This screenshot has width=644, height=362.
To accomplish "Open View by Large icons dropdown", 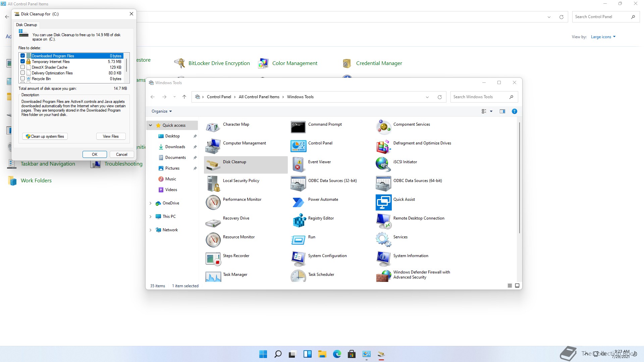I will pos(603,37).
